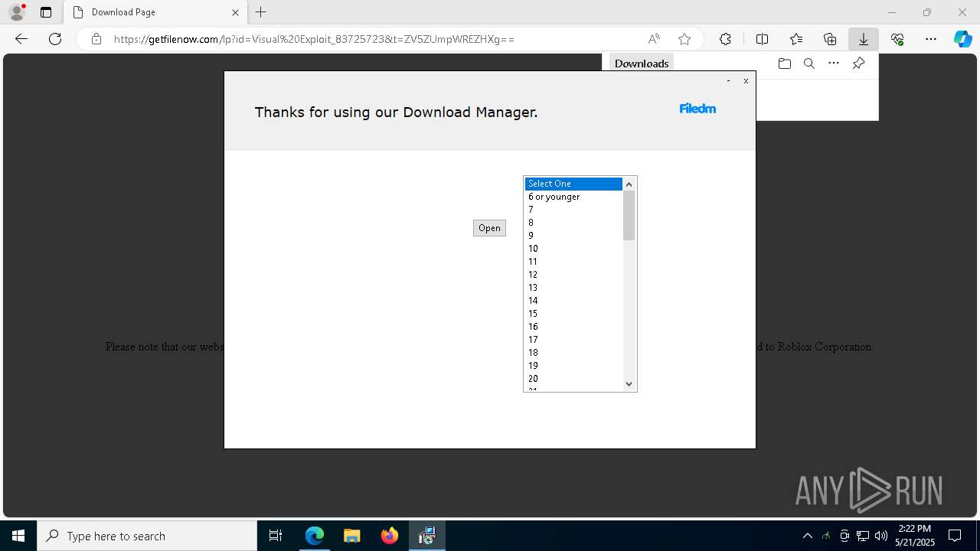Open Edge Settings and more menu
The image size is (980, 551).
(x=931, y=39)
